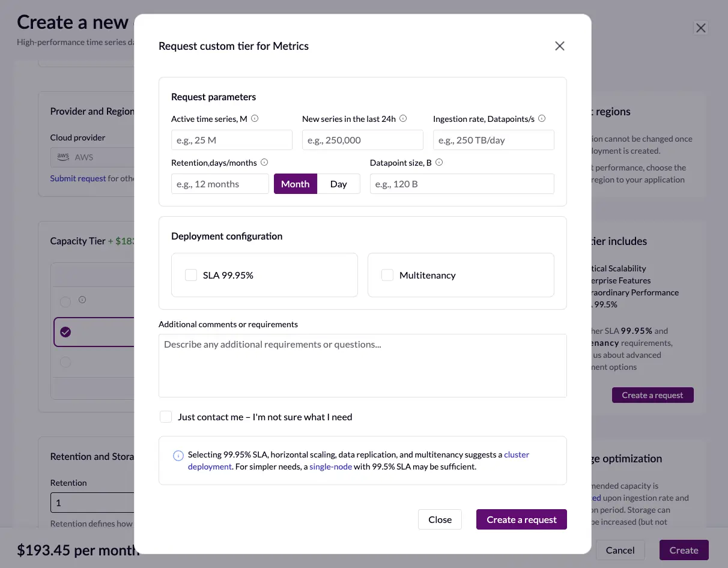Open the cluster deployment link
The height and width of the screenshot is (568, 728).
click(x=516, y=455)
